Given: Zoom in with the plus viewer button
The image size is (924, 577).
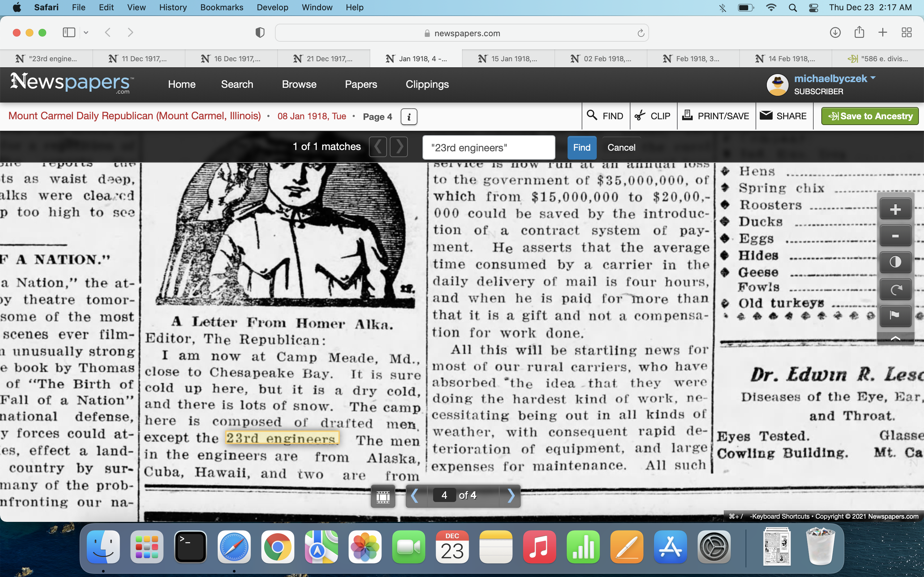Looking at the screenshot, I should (x=895, y=209).
